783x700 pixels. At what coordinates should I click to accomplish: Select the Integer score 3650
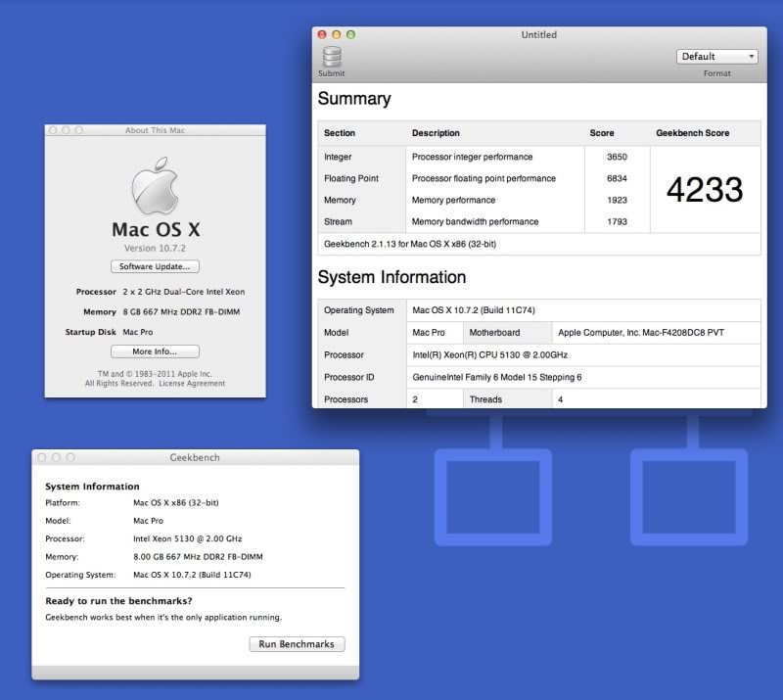coord(617,157)
